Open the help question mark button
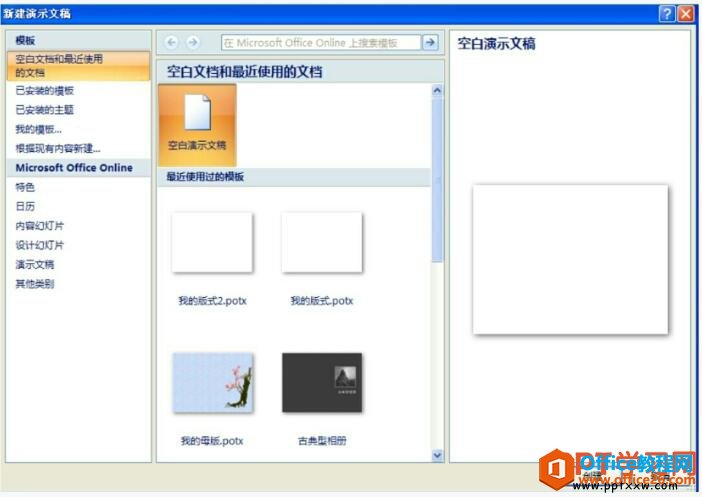Screen dimensions: 702x497 point(667,14)
